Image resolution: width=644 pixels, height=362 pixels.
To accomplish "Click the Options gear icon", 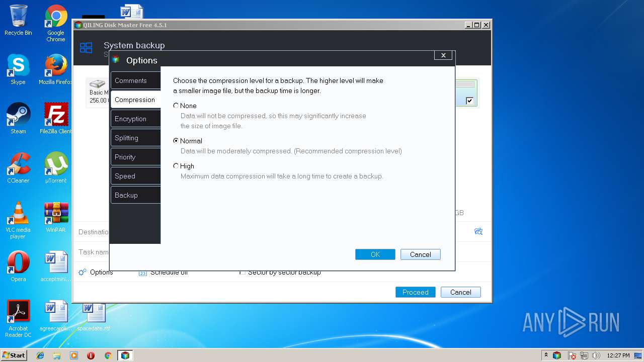I will (x=83, y=272).
